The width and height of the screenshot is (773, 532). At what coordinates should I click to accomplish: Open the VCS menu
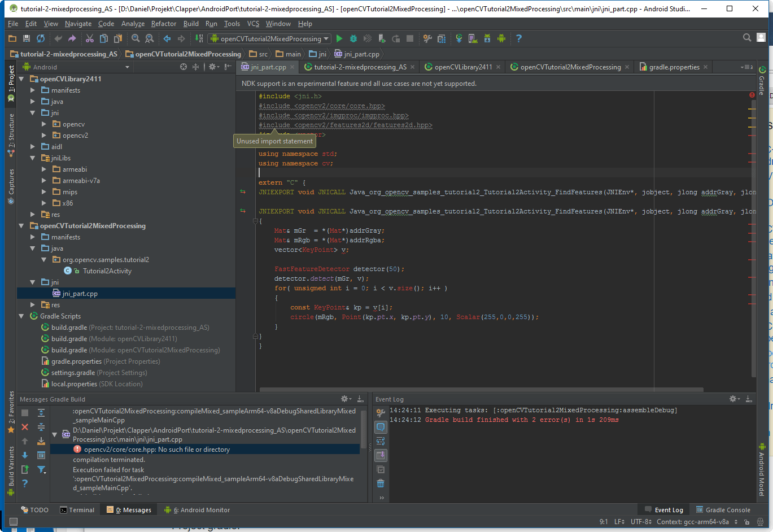[x=254, y=24]
